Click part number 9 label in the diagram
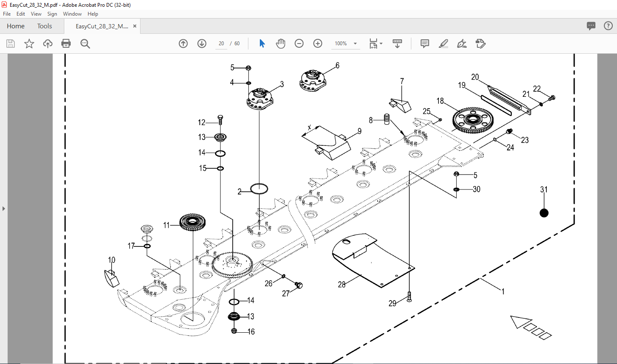The height and width of the screenshot is (364, 617). (x=360, y=131)
